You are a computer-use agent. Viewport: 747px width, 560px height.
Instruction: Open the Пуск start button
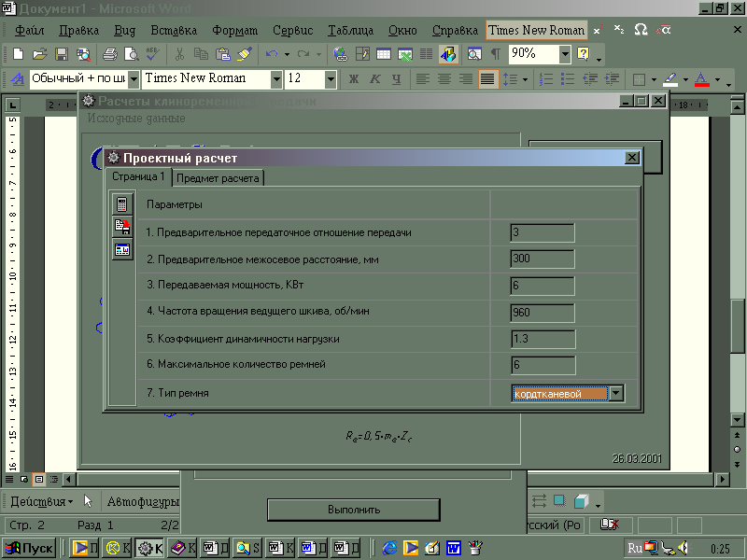[29, 548]
